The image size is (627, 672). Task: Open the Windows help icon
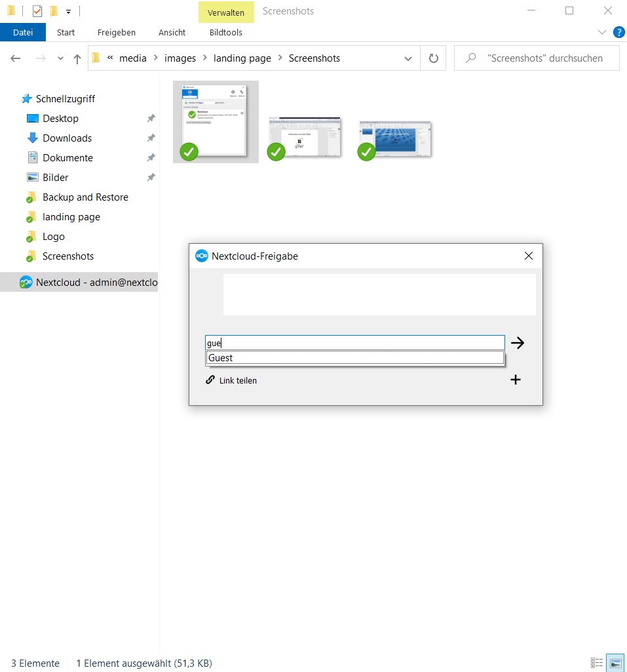[x=618, y=32]
